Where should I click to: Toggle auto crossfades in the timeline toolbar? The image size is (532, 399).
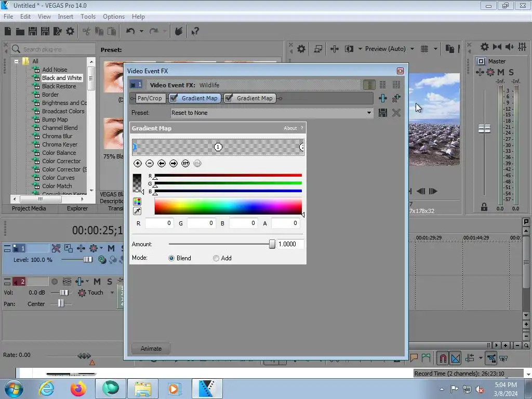point(456,358)
